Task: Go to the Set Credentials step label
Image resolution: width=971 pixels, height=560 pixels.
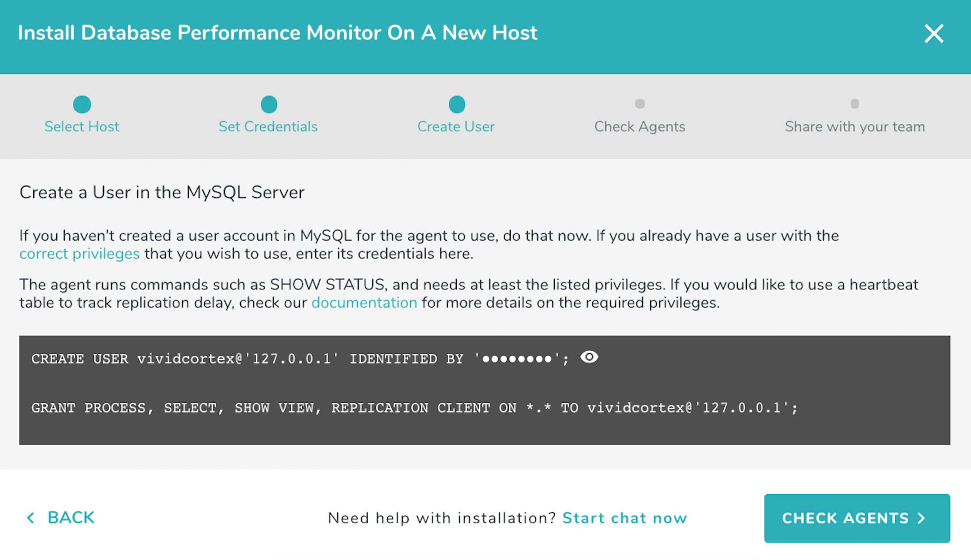Action: pyautogui.click(x=268, y=127)
